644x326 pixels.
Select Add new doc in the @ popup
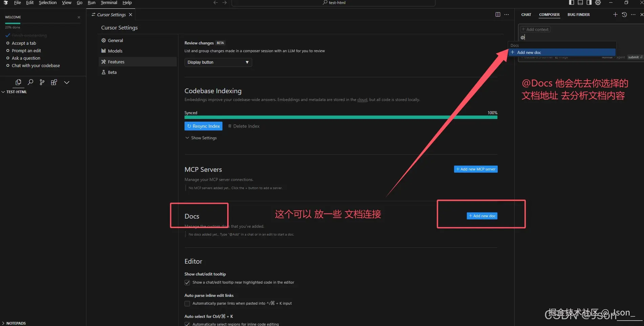[562, 53]
